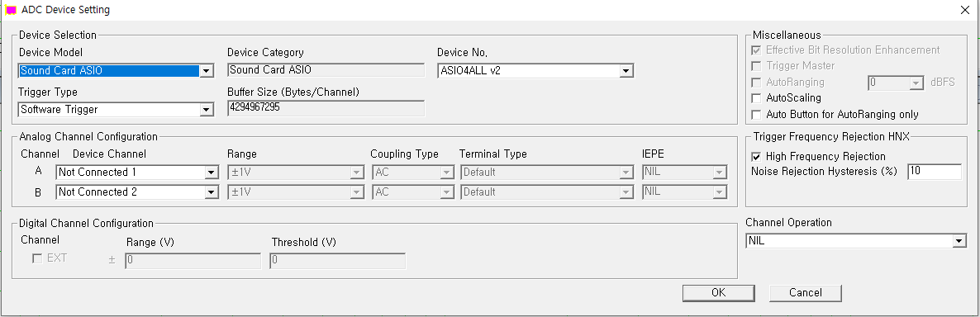
Task: Confirm settings with the OK button
Action: [719, 293]
